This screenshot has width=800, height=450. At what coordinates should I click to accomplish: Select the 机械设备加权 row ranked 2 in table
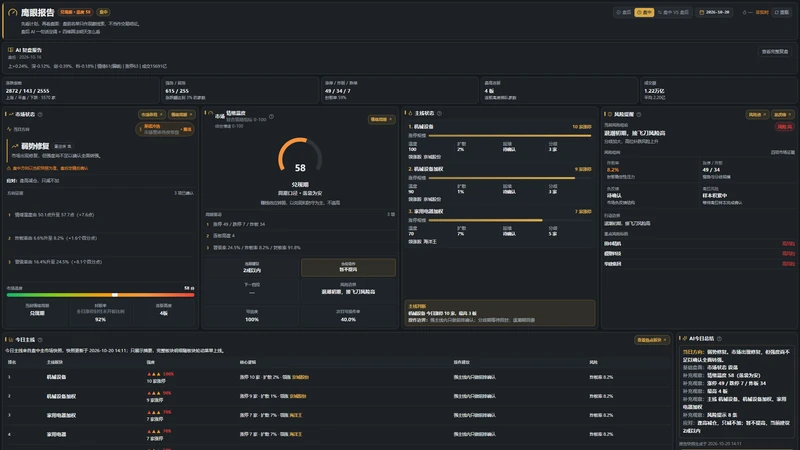point(337,396)
